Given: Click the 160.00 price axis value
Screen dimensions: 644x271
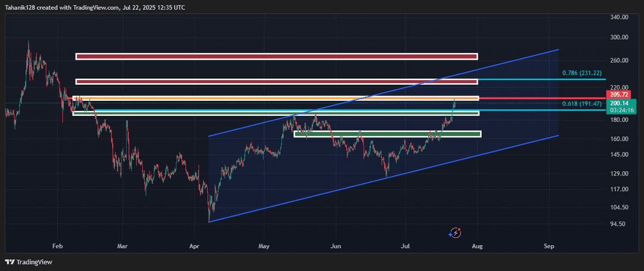Looking at the screenshot, I should (x=620, y=138).
